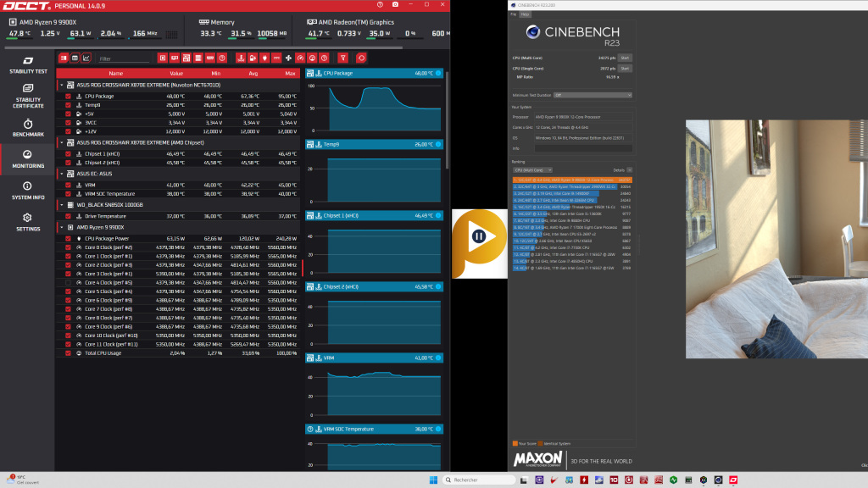Reset monitoring values with the refresh icon
The image size is (868, 488).
[361, 58]
